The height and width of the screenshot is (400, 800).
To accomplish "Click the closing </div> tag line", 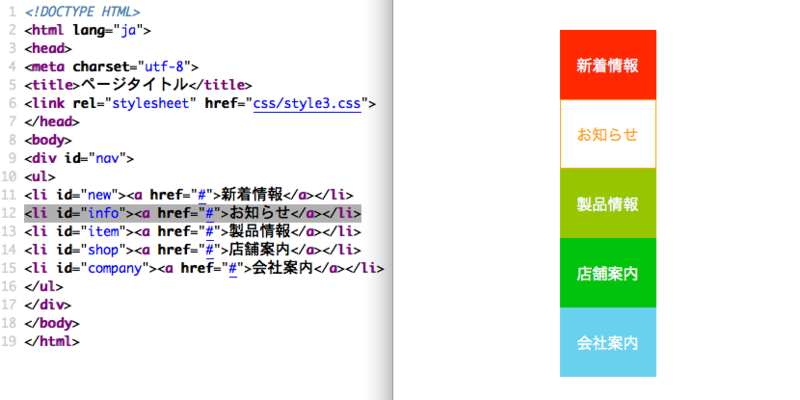I will point(47,305).
